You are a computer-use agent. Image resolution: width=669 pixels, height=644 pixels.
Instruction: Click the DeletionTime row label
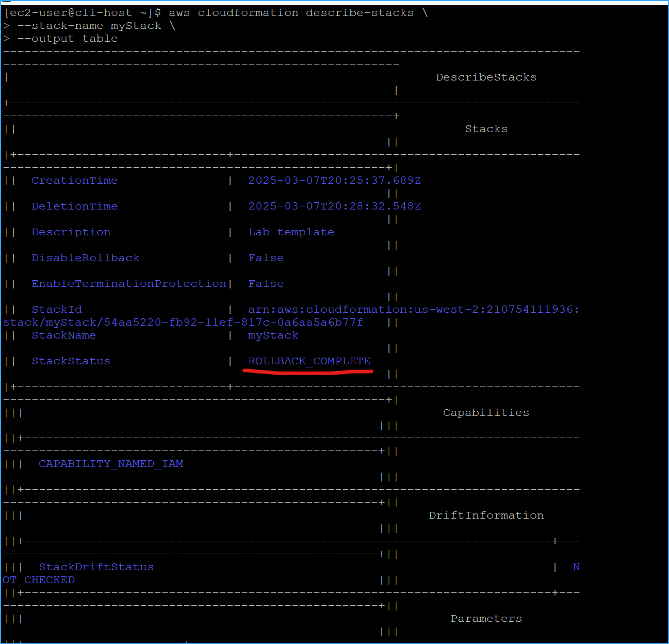click(x=74, y=206)
